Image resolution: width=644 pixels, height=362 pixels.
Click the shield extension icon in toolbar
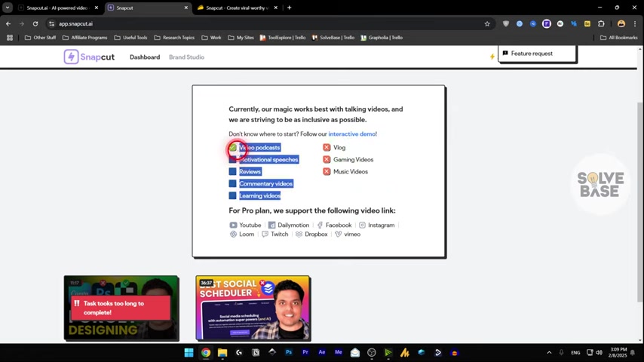click(506, 24)
